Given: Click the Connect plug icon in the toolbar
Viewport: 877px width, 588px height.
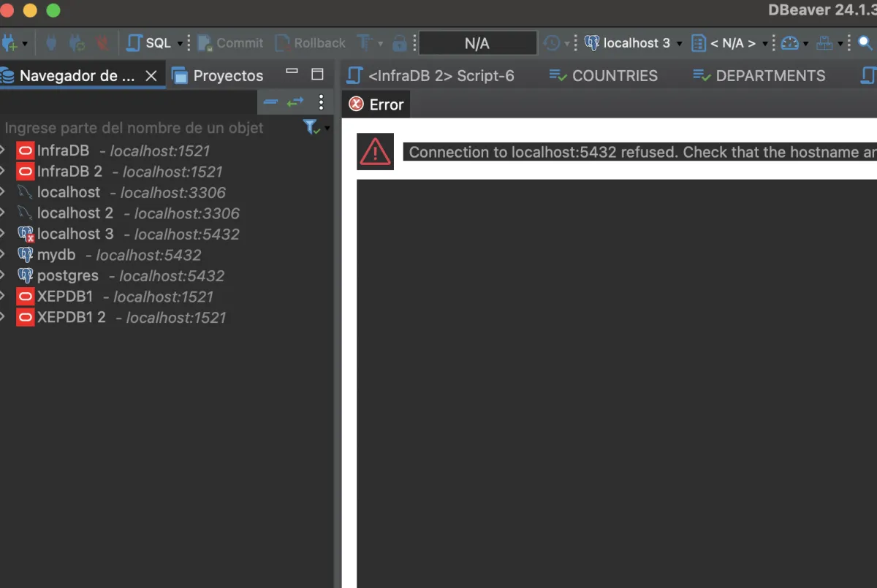Looking at the screenshot, I should pos(51,43).
